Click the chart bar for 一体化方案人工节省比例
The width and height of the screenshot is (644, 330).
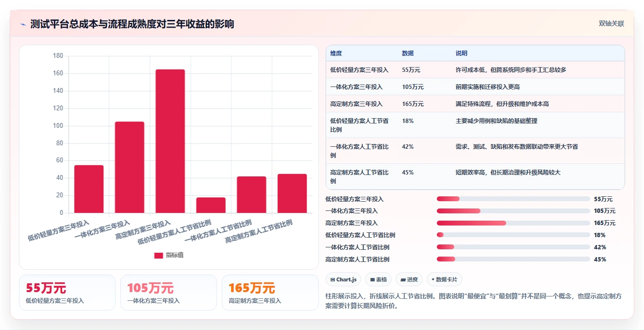[251, 194]
